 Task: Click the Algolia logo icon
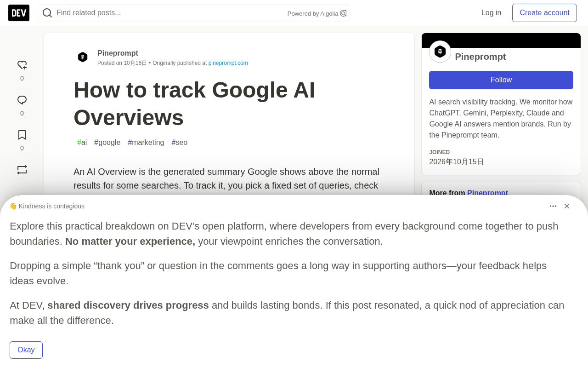(x=343, y=13)
